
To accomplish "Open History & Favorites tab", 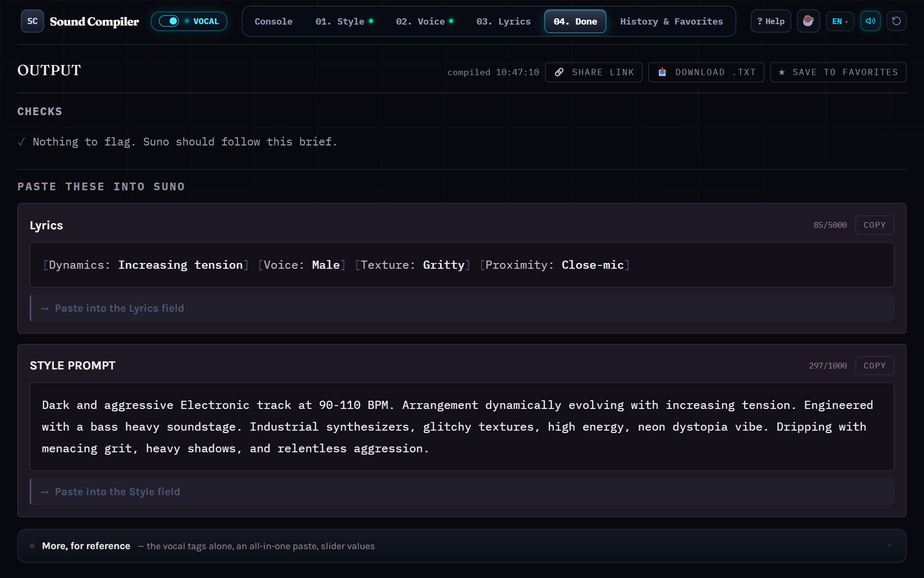I will [x=671, y=21].
